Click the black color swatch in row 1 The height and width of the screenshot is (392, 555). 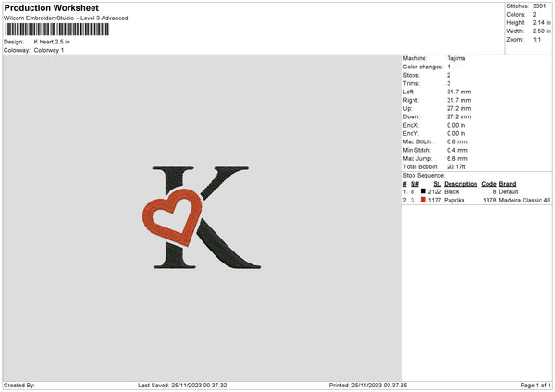coord(424,191)
